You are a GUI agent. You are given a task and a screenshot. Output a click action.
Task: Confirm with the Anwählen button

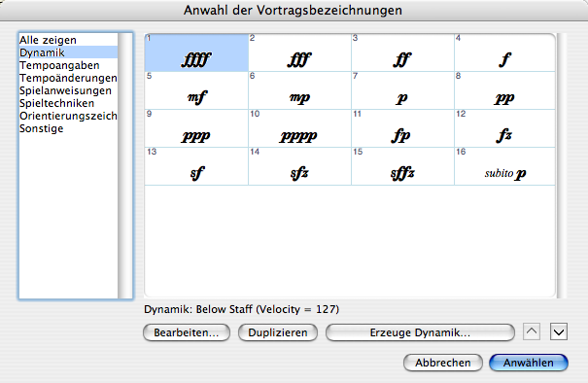[529, 363]
